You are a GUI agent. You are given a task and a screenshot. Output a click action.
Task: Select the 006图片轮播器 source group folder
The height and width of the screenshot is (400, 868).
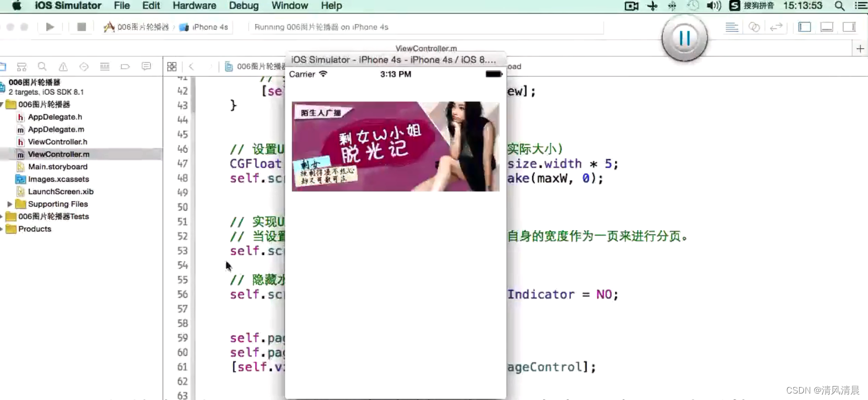pyautogui.click(x=44, y=105)
